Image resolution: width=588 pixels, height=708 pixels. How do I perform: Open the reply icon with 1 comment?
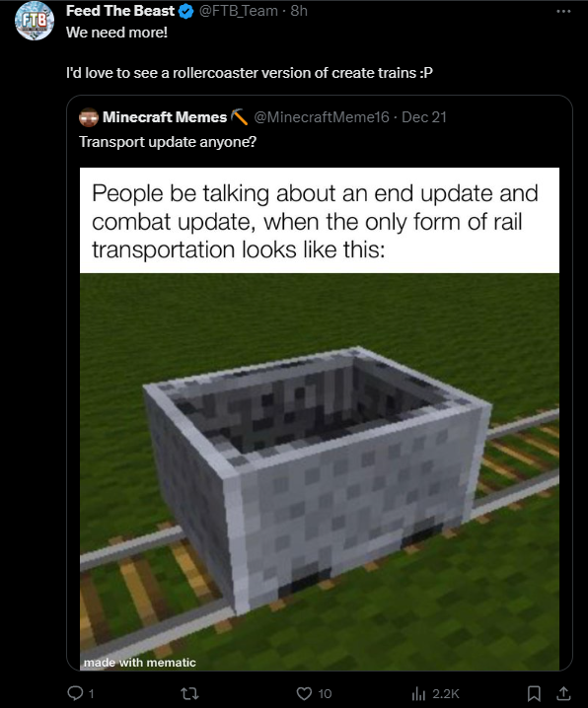[x=75, y=692]
